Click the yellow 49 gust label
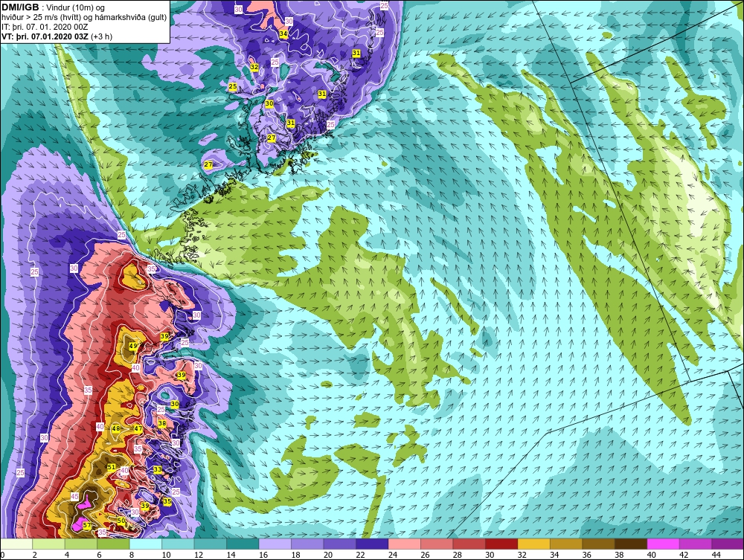Screen dimensions: 744x560 click(x=133, y=346)
